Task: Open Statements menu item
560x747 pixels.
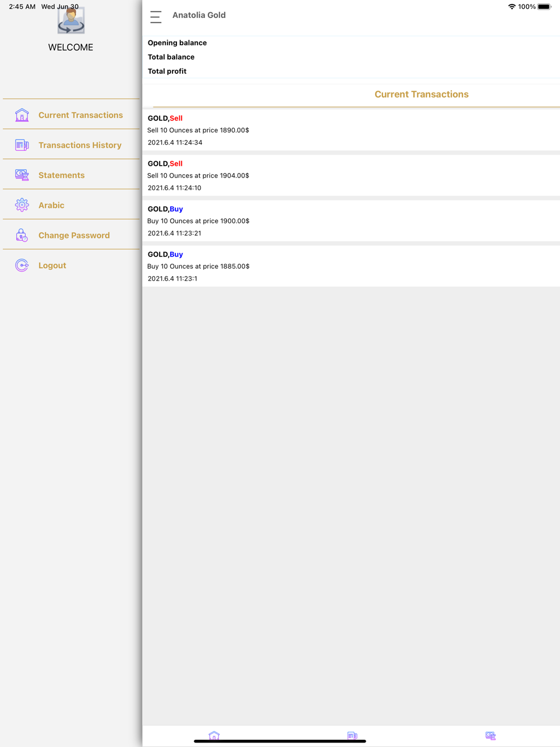Action: [x=71, y=175]
